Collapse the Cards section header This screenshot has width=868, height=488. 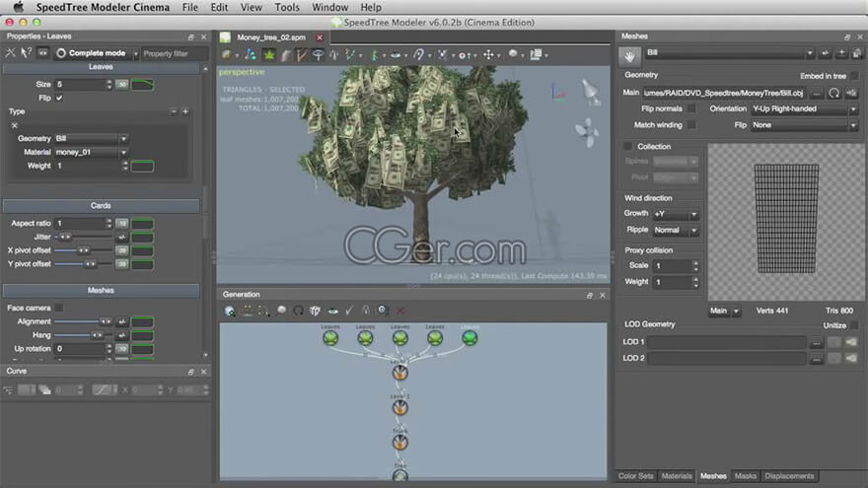point(101,206)
